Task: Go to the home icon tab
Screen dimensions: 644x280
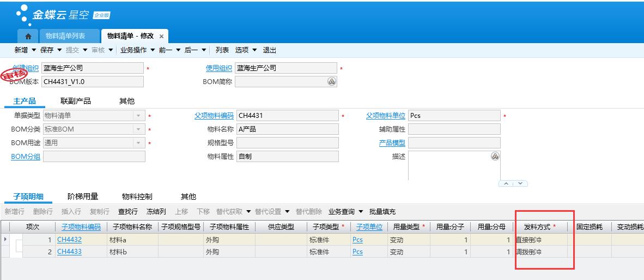Action: [x=28, y=36]
